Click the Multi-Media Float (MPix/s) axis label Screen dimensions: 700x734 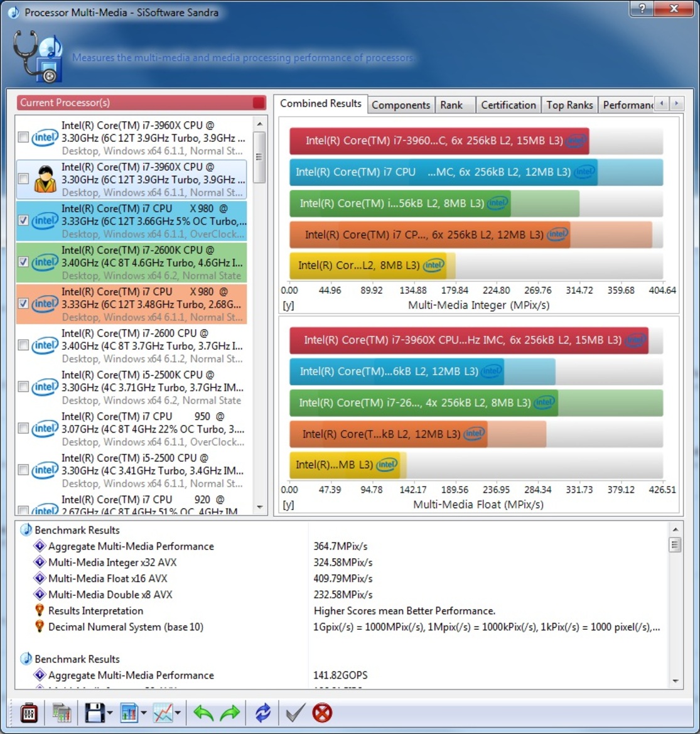(x=478, y=505)
